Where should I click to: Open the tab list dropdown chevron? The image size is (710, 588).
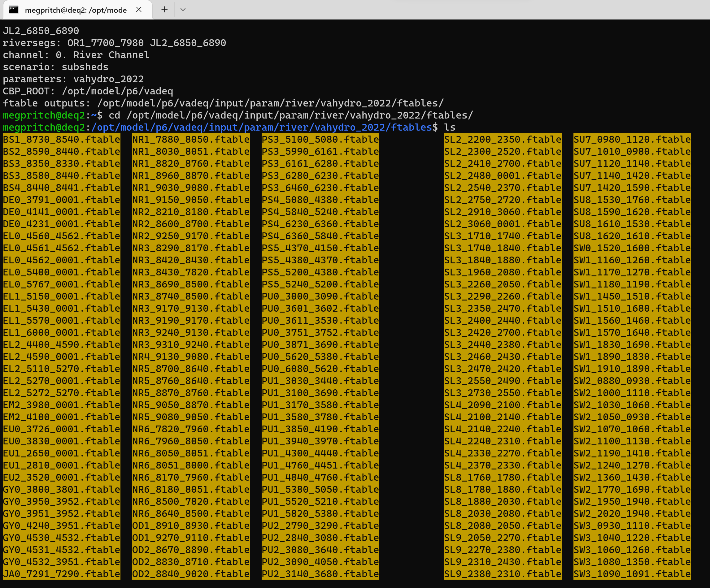tap(183, 10)
